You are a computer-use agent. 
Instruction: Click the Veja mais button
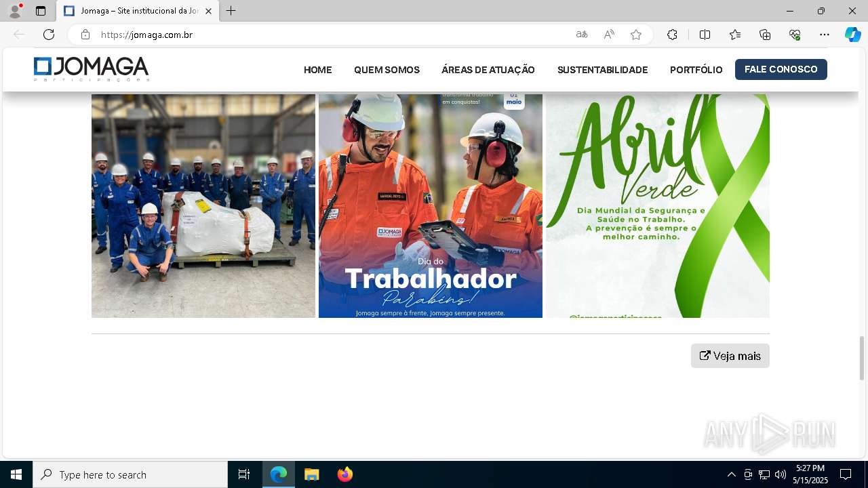tap(730, 356)
